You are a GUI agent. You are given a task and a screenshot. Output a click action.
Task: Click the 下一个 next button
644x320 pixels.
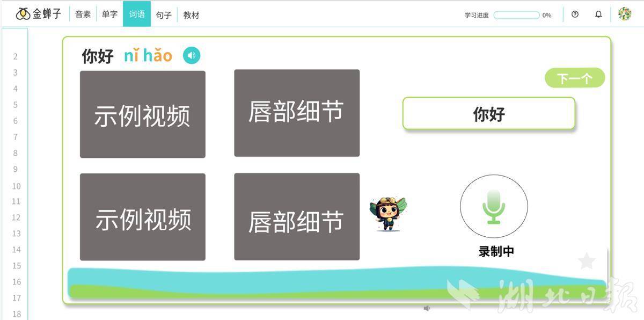point(575,78)
